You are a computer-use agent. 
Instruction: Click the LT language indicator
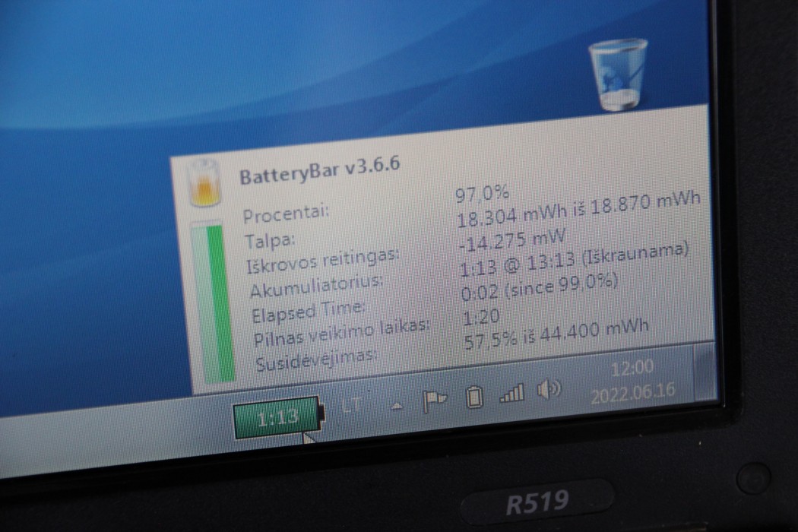pos(352,407)
